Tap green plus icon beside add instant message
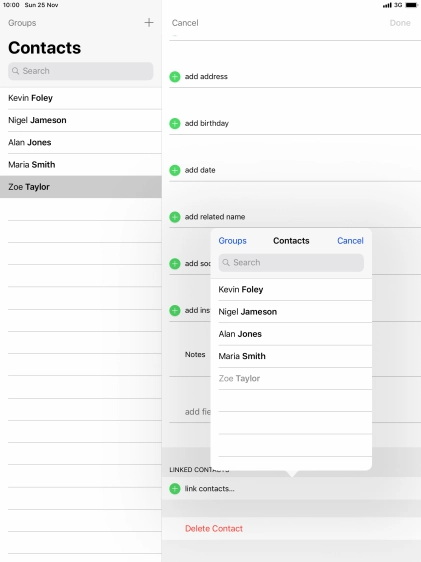This screenshot has height=562, width=421. tap(175, 310)
